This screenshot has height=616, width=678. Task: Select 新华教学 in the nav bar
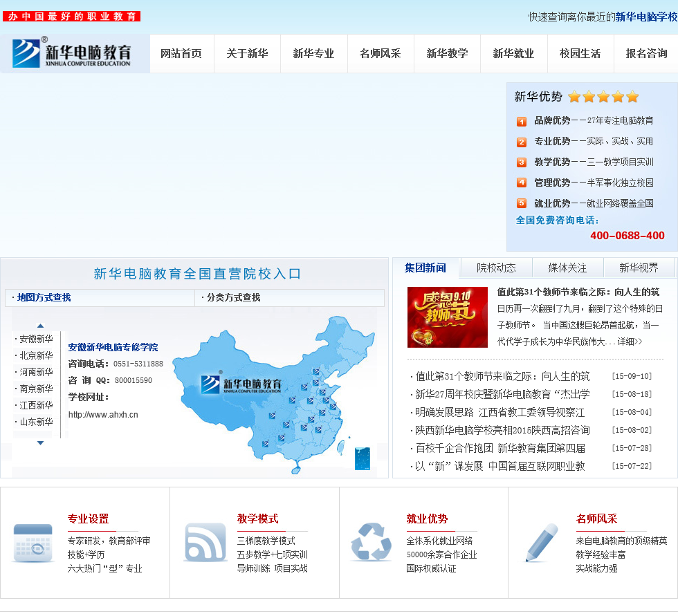point(447,53)
